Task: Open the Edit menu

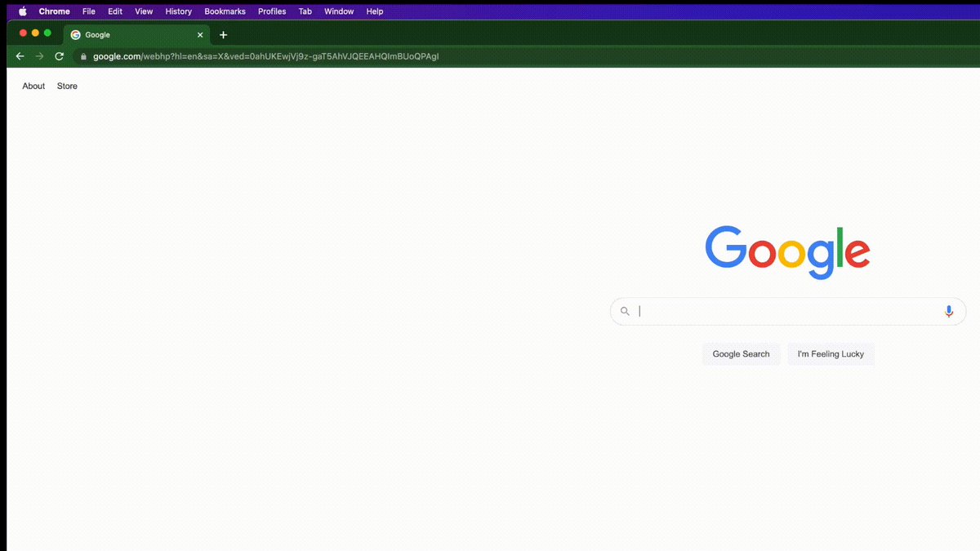Action: point(115,11)
